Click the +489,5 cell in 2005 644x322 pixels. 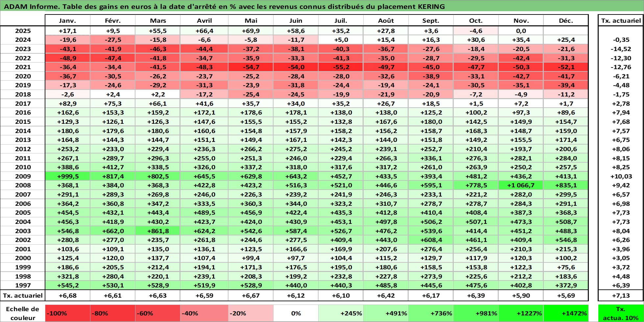pos(204,212)
